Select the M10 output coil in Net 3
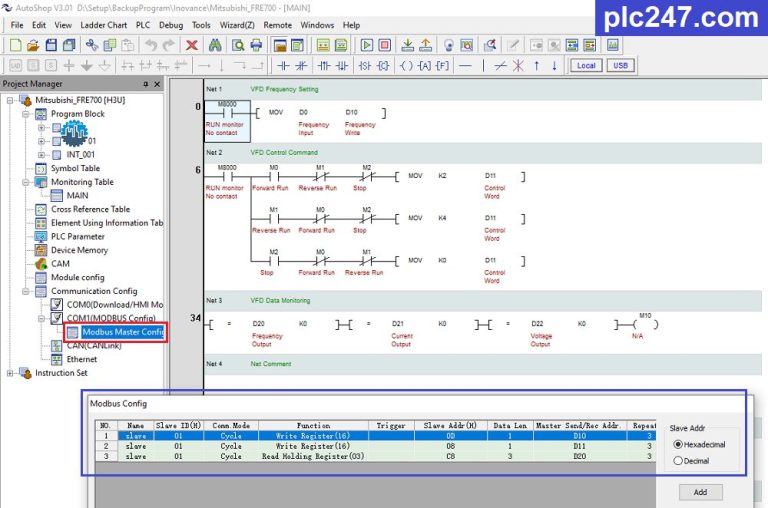This screenshot has height=508, width=768. coord(645,324)
